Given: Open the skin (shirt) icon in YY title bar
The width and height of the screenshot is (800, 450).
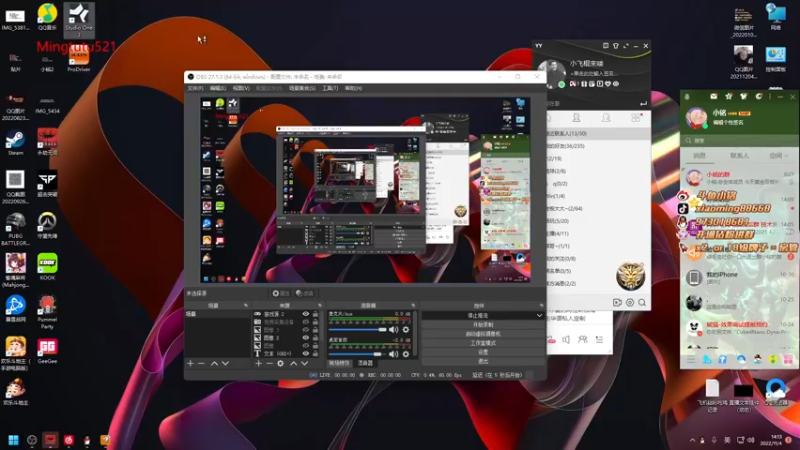Looking at the screenshot, I should pos(616,46).
